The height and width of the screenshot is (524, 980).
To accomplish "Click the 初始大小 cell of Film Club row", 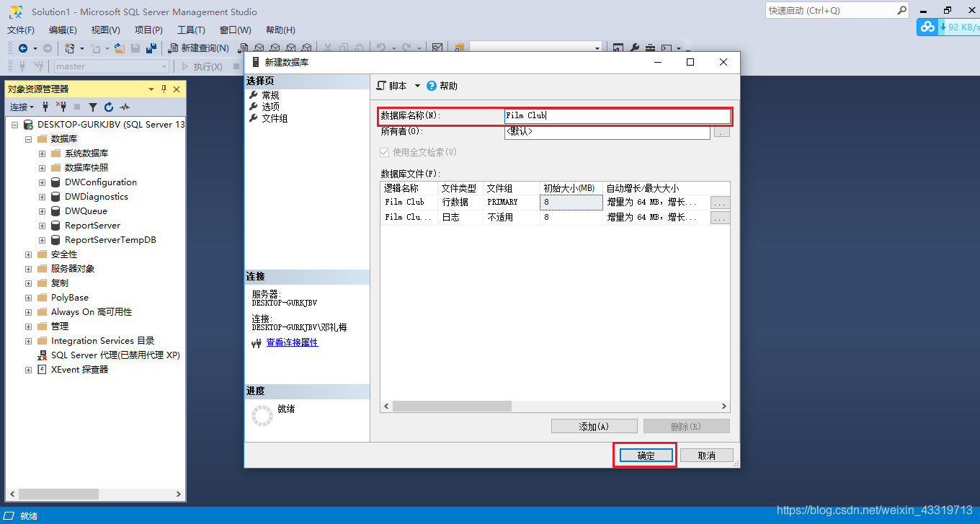I will (571, 203).
